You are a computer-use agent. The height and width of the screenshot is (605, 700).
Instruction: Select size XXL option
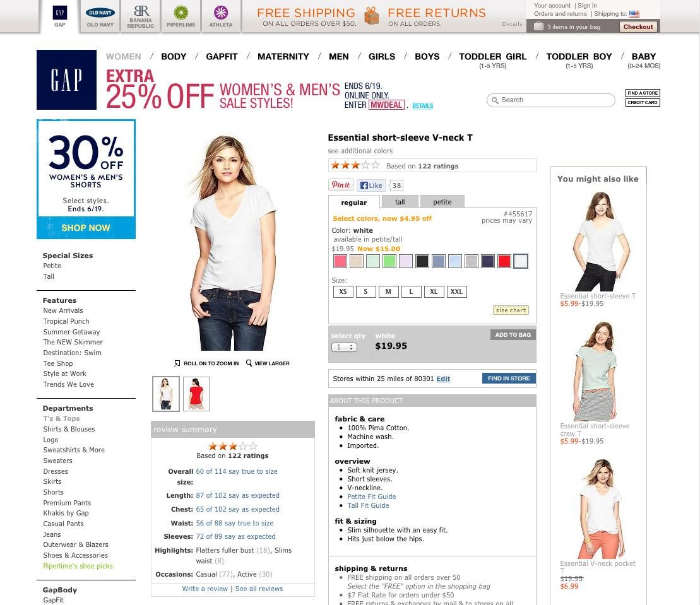tap(456, 292)
